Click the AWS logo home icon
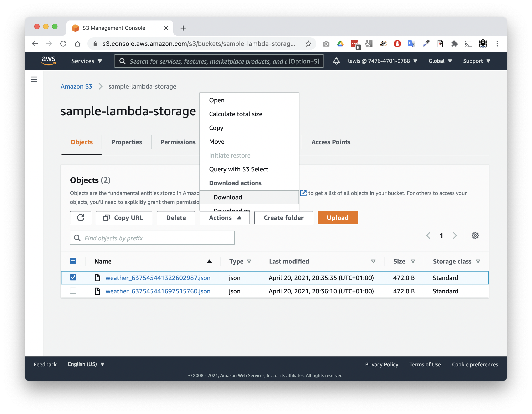The height and width of the screenshot is (414, 532). click(x=49, y=61)
